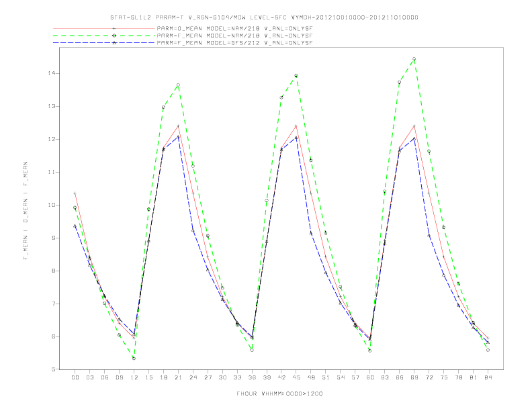
Task: Click y-axis tick label 6
Action: (x=53, y=336)
